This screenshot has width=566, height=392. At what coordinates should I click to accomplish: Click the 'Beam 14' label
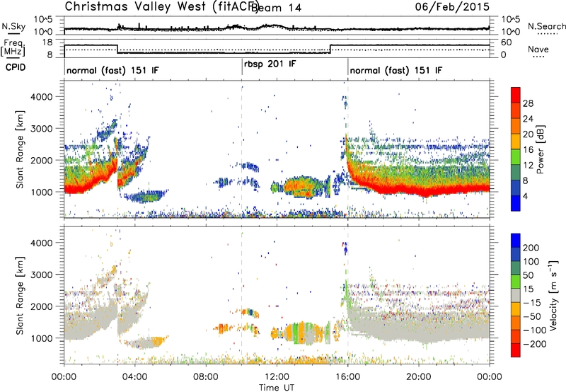click(276, 8)
